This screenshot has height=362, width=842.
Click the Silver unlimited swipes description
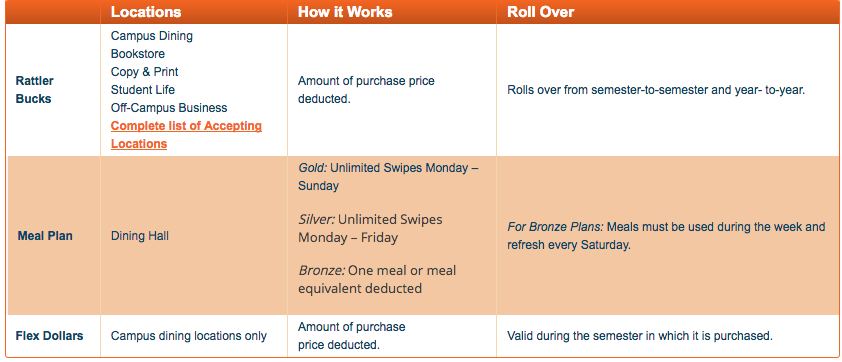point(371,228)
